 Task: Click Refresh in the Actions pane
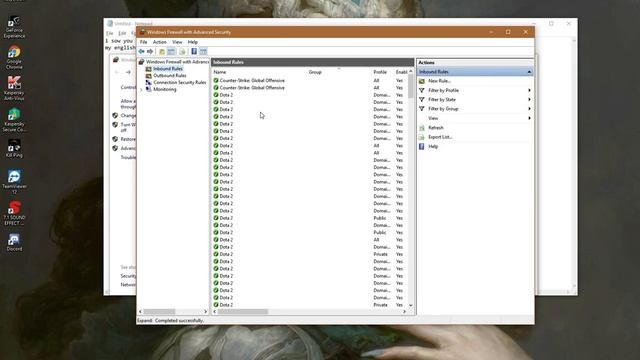pos(436,128)
